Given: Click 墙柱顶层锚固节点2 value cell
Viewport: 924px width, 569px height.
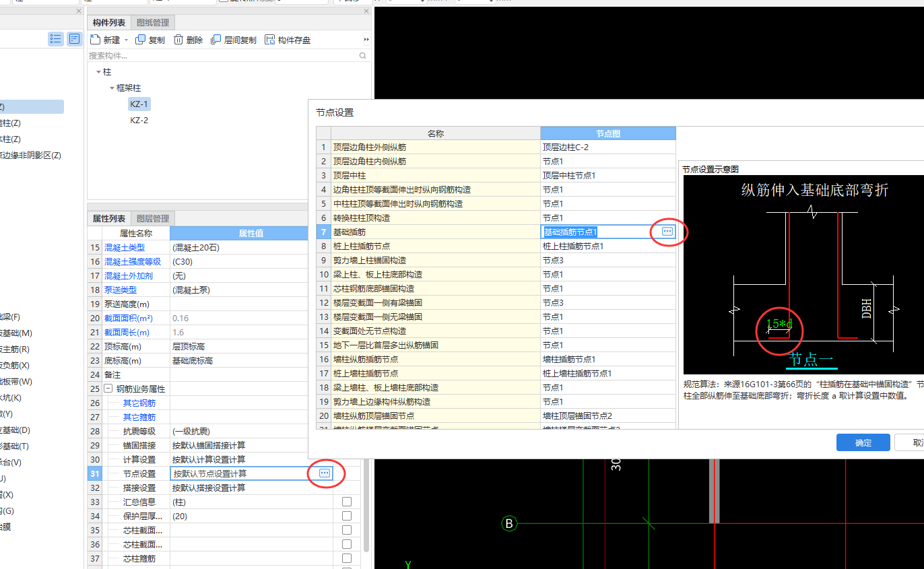Looking at the screenshot, I should coord(608,415).
